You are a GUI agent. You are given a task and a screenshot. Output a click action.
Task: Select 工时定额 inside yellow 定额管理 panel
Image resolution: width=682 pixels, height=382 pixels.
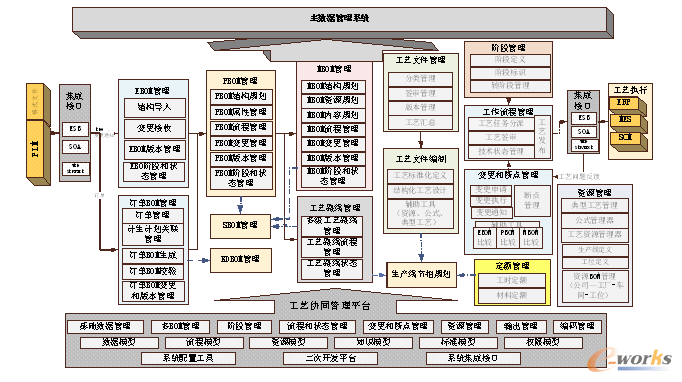tap(512, 281)
